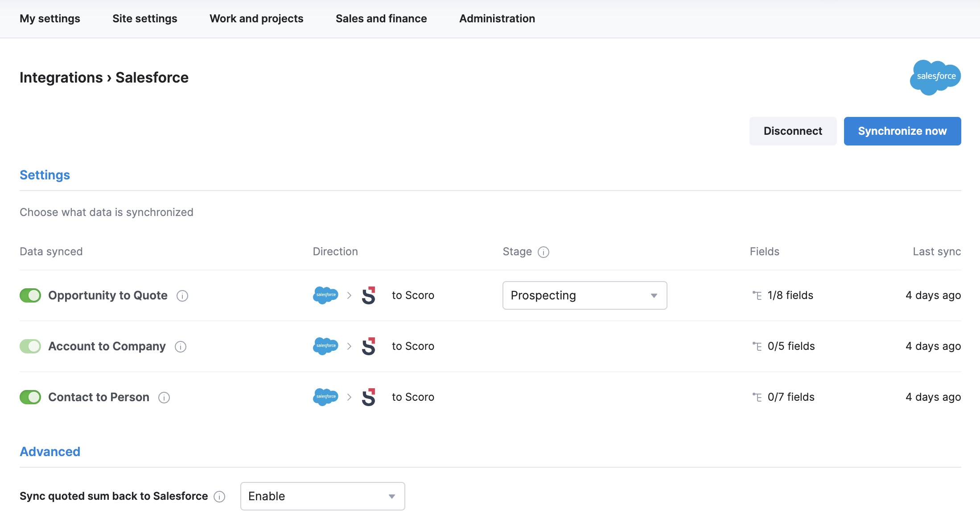980x523 pixels.
Task: Open 0/7 fields mapping link
Action: (791, 397)
